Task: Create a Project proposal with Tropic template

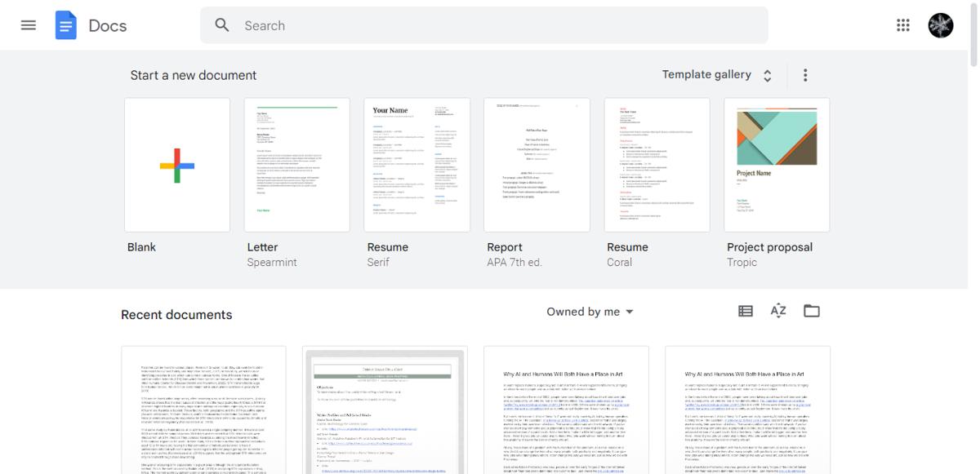Action: tap(776, 164)
